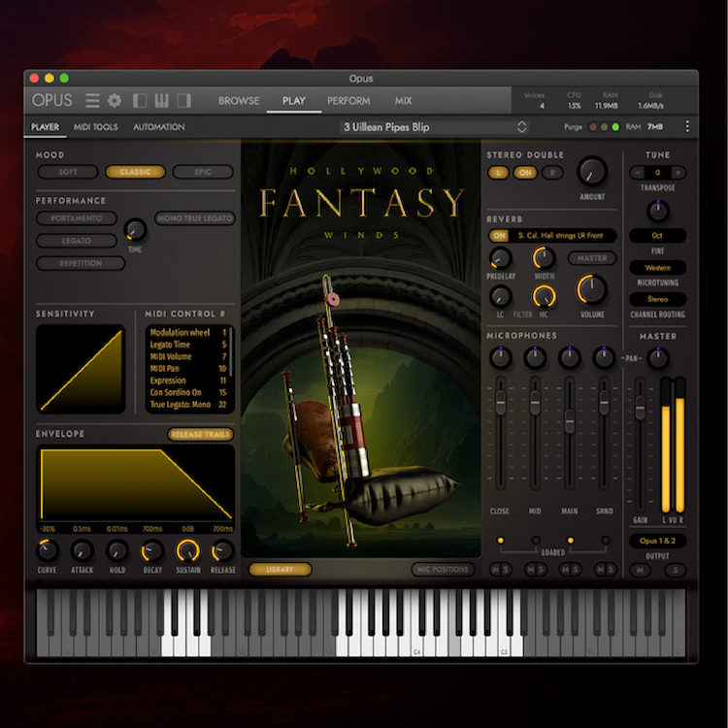Click the Close microphone fader
Viewport: 728px width, 728px height.
tap(501, 403)
